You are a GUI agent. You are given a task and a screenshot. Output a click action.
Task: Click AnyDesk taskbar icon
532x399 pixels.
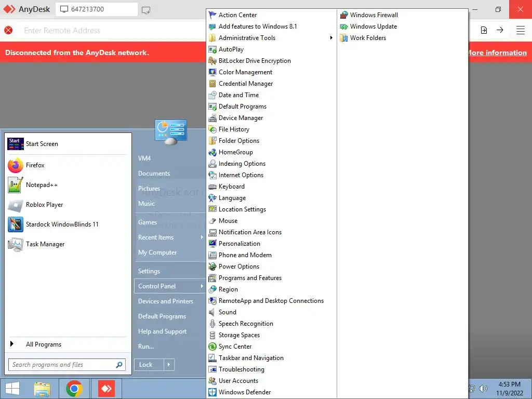click(107, 389)
